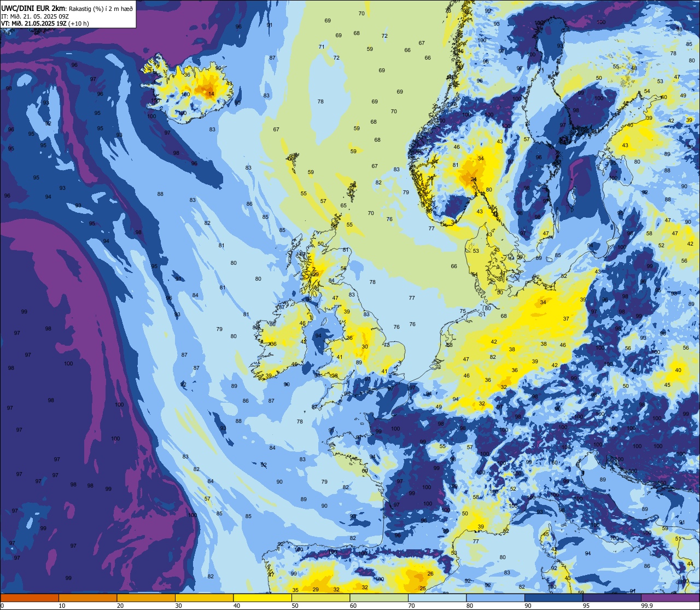The width and height of the screenshot is (700, 610).
Task: Pick the 20–30 amber legend swatch
Action: click(146, 597)
